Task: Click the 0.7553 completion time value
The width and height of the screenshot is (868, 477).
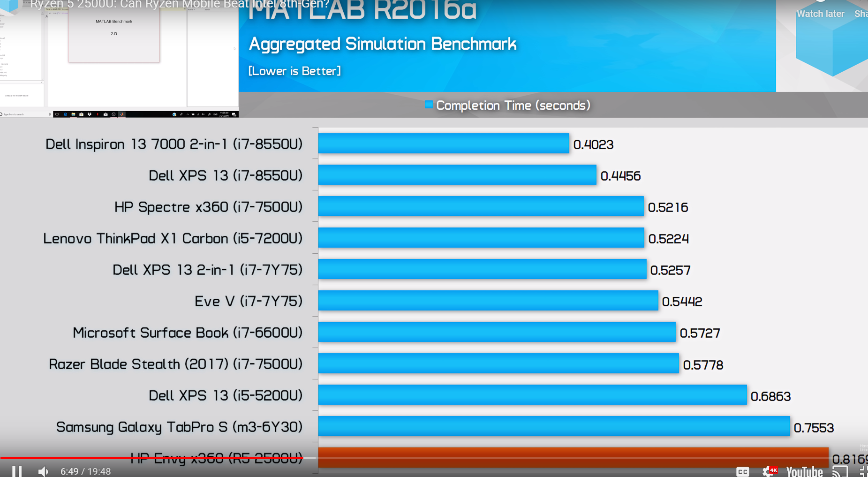Action: 814,428
